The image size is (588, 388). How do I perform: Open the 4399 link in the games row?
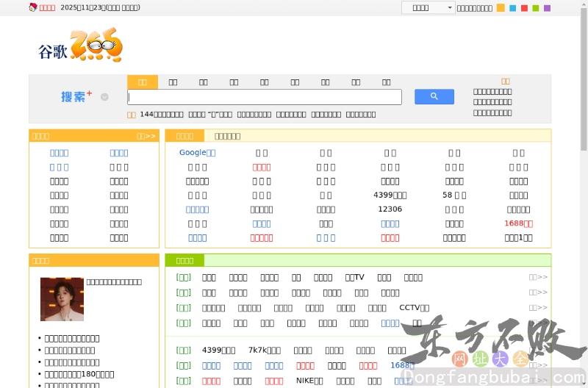tap(218, 350)
